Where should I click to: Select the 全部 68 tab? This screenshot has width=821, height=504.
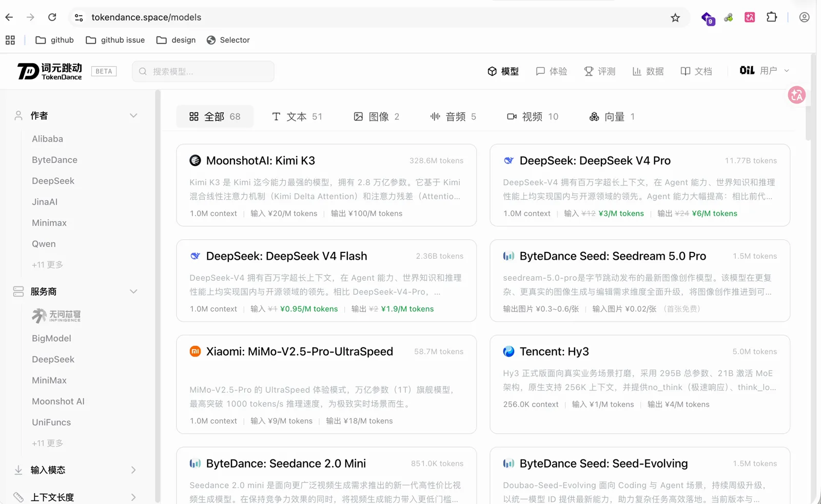click(x=214, y=117)
